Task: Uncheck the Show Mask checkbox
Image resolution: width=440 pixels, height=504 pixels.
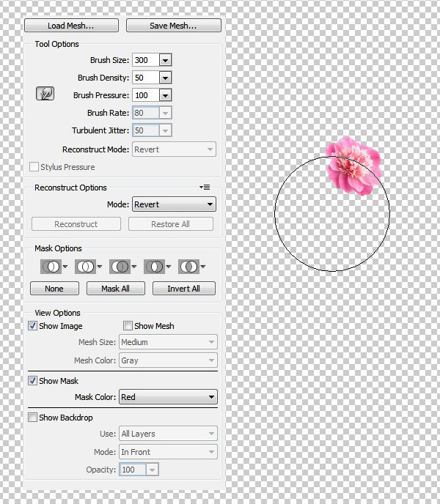Action: (32, 381)
